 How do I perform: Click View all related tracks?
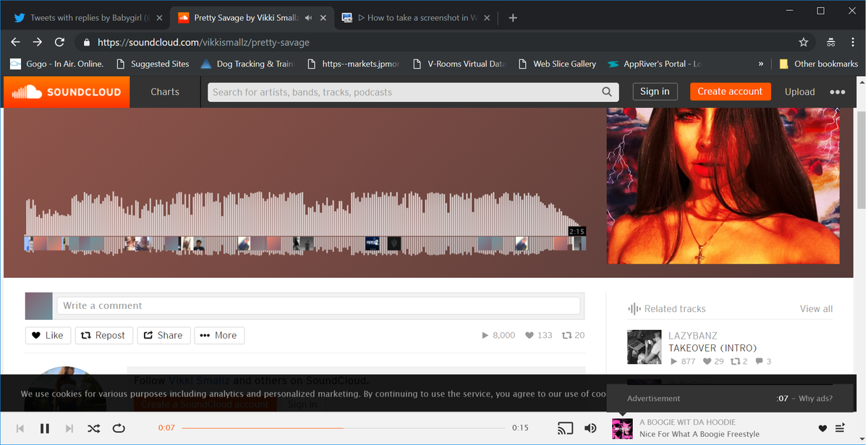pyautogui.click(x=816, y=308)
